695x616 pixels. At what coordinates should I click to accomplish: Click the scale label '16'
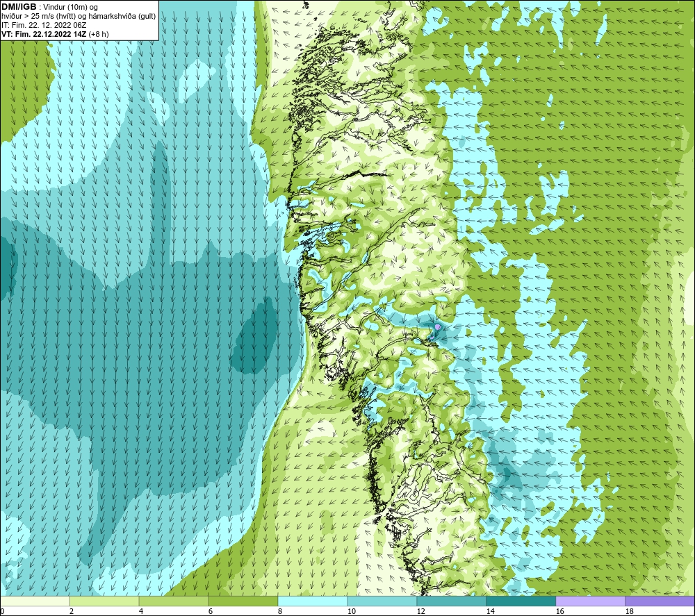(x=559, y=612)
